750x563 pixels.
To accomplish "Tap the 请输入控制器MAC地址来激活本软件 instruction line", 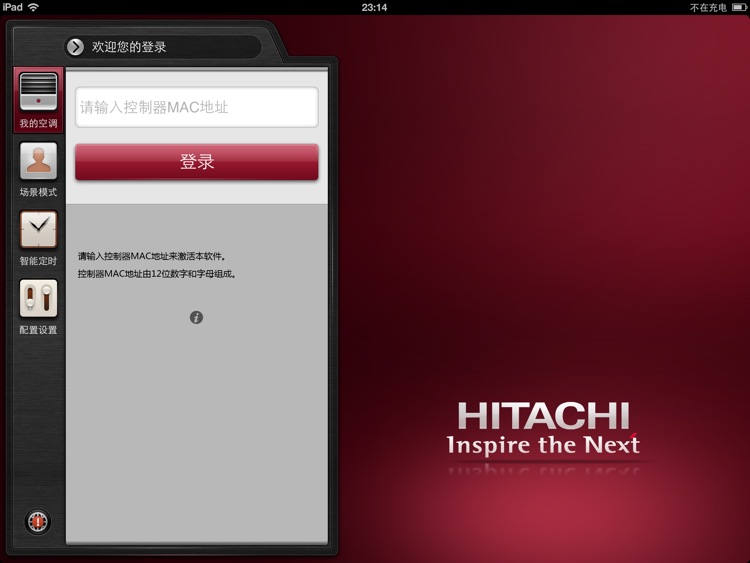I will [152, 256].
